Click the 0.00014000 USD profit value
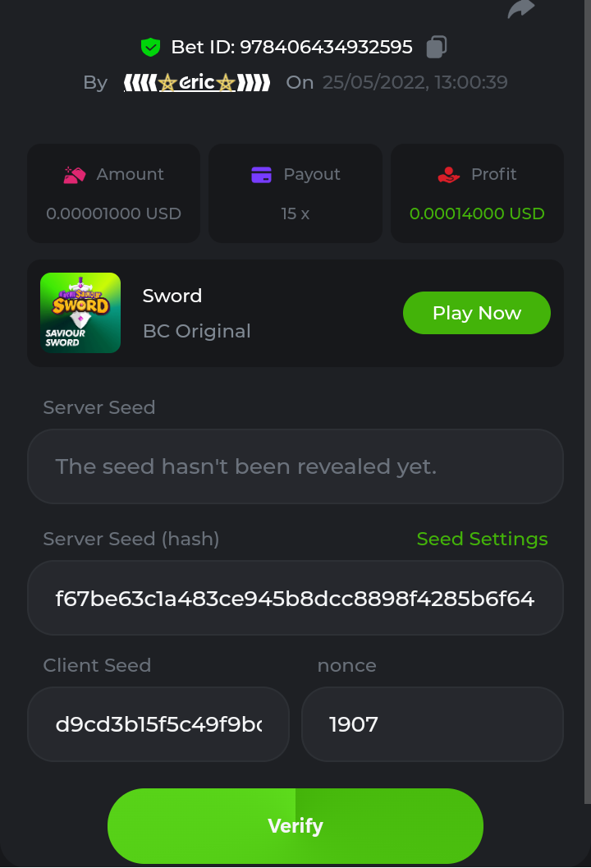The image size is (591, 868). pyautogui.click(x=477, y=214)
